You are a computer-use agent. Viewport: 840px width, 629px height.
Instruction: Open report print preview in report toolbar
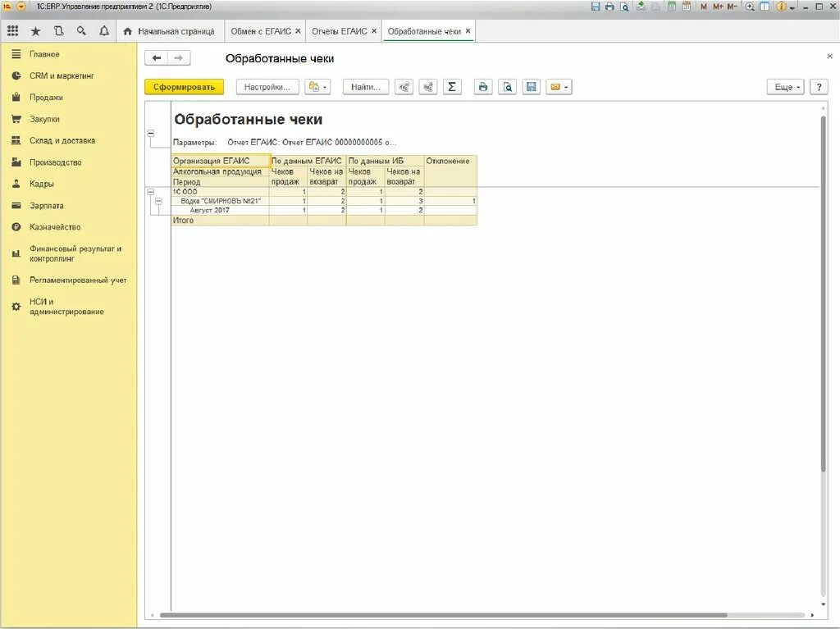(507, 87)
